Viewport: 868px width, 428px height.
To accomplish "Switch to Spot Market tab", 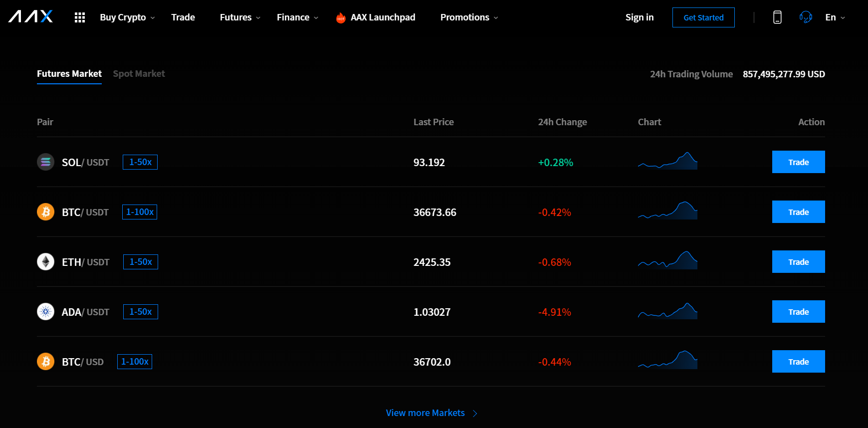I will 139,74.
